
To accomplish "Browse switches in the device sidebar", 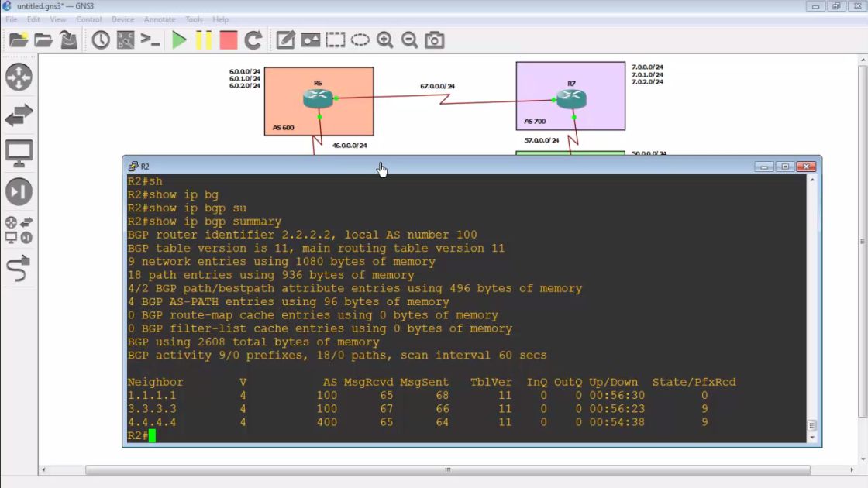I will 19,115.
